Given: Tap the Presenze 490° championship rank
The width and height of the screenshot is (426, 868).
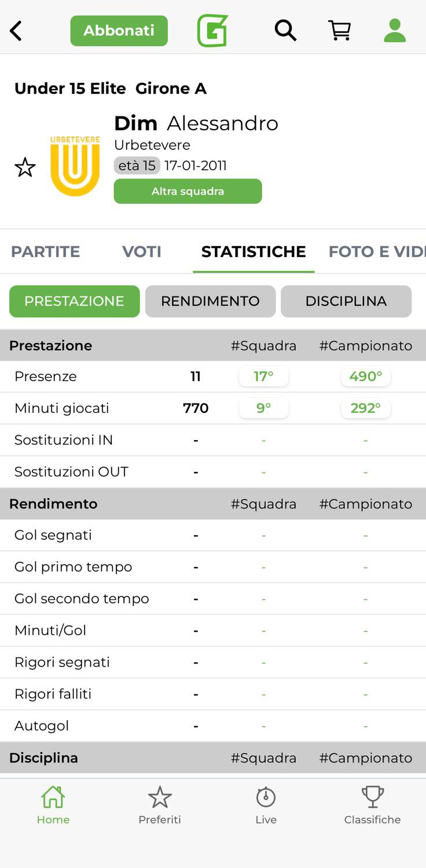Looking at the screenshot, I should tap(366, 376).
